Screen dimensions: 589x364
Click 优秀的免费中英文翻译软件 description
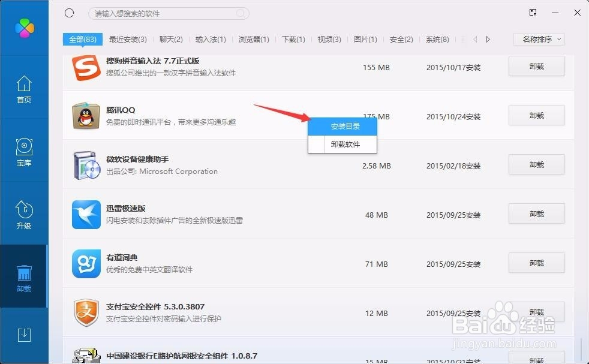149,270
